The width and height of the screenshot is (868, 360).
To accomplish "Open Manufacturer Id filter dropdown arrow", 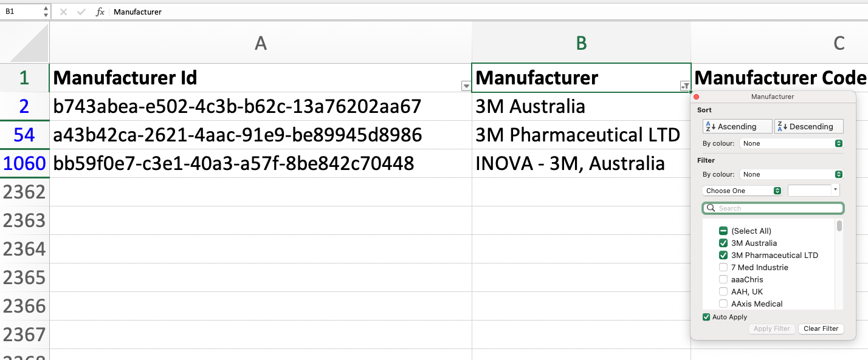I will (466, 86).
